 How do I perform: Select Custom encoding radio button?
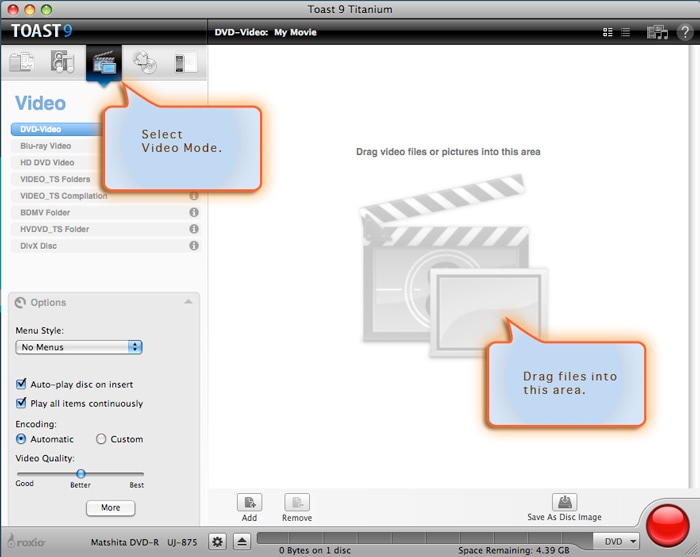[x=101, y=439]
